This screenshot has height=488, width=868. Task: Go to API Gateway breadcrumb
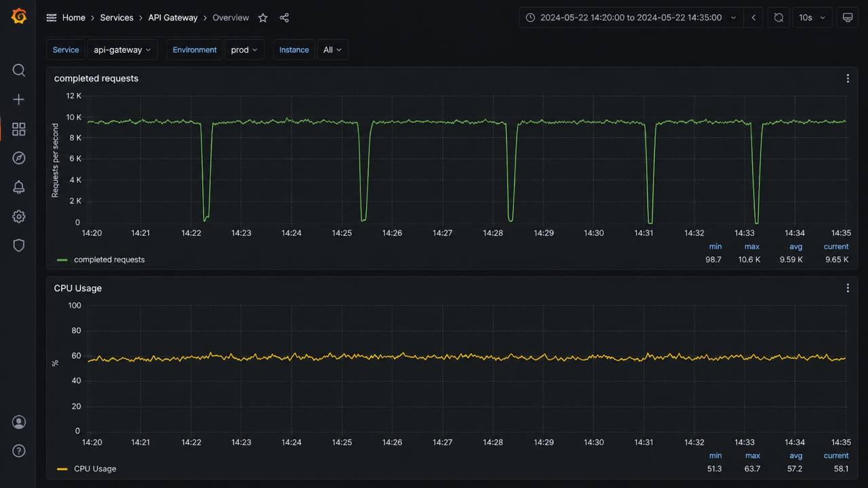coord(173,18)
